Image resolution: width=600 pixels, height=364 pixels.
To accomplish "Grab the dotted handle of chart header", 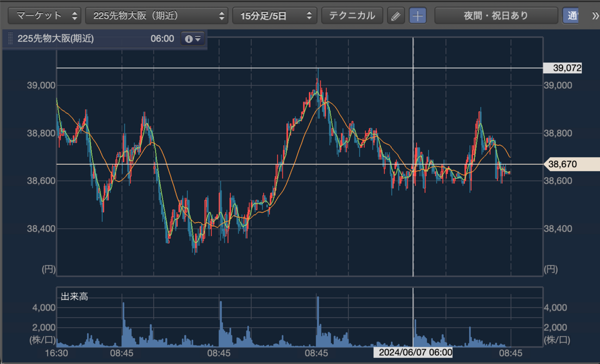I will pyautogui.click(x=10, y=39).
